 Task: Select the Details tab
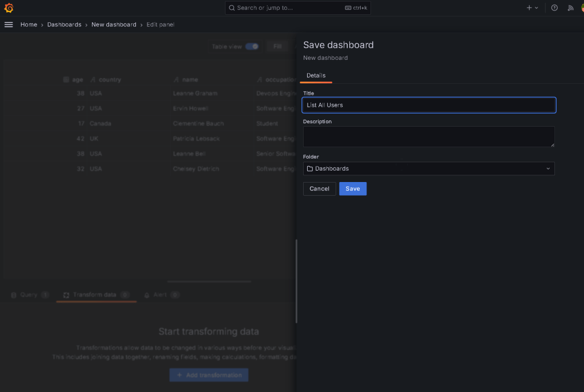316,75
